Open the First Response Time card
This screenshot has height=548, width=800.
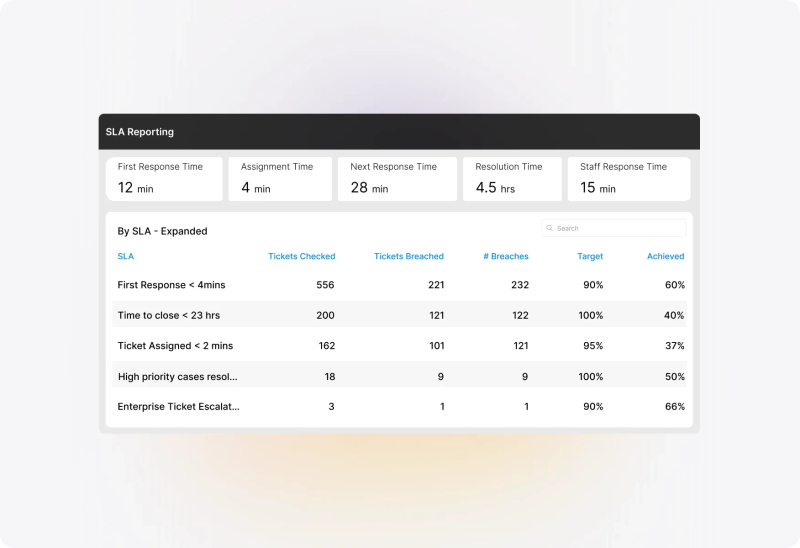[164, 179]
